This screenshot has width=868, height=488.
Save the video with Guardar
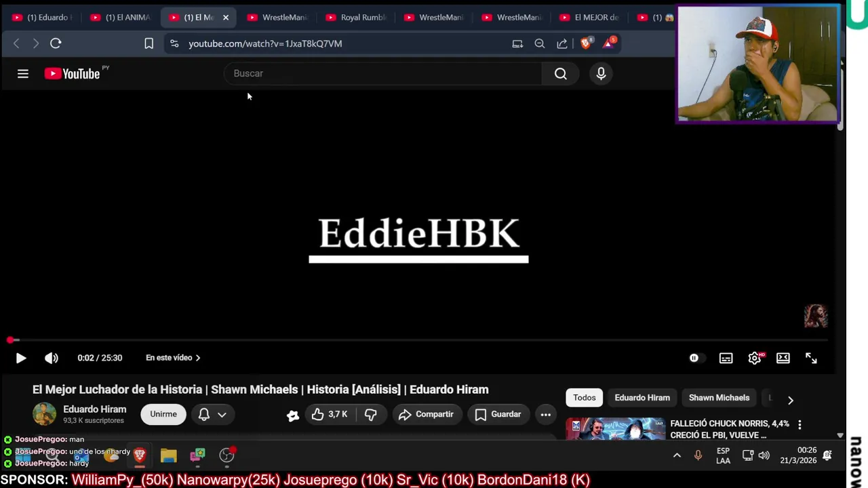coord(498,414)
